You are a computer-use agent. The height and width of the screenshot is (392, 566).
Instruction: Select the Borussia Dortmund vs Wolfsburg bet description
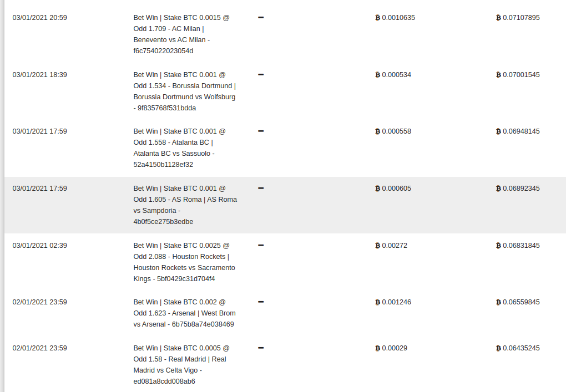click(184, 91)
